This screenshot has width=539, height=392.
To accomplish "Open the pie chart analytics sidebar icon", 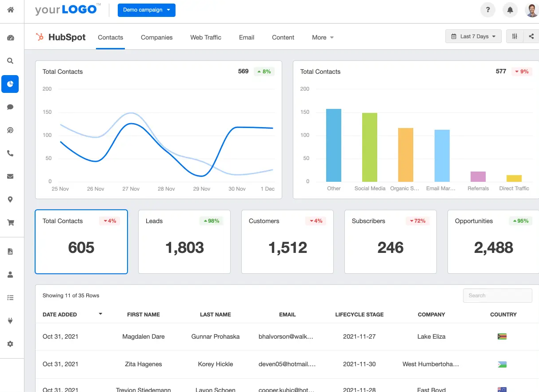I will (10, 84).
